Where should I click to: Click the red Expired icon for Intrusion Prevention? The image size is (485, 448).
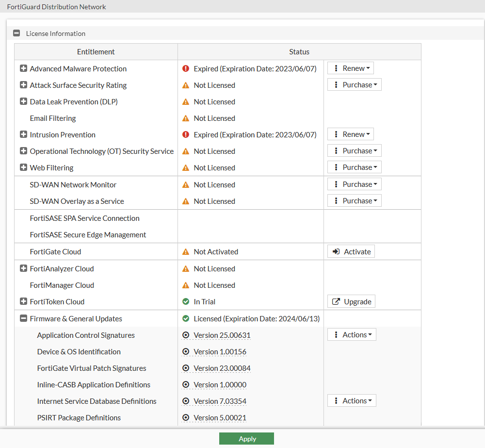(x=185, y=134)
